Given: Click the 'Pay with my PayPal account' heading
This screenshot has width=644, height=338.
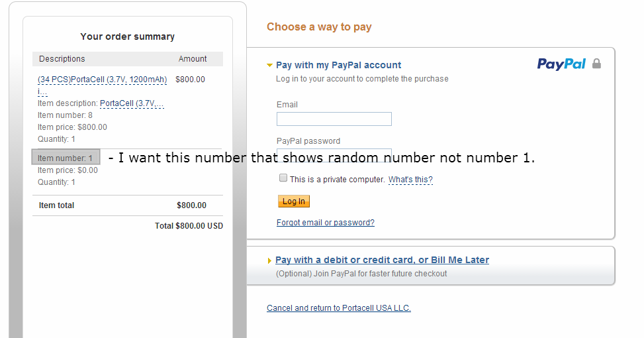Looking at the screenshot, I should click(x=338, y=65).
